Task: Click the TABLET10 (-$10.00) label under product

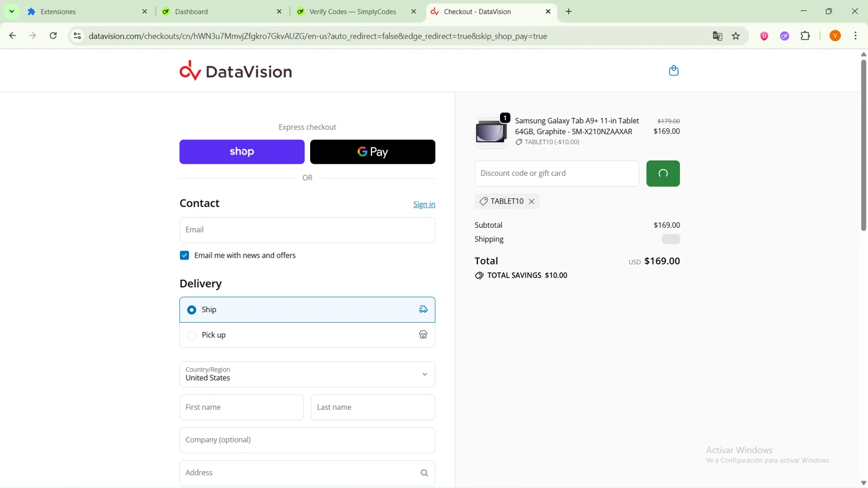Action: [x=547, y=142]
